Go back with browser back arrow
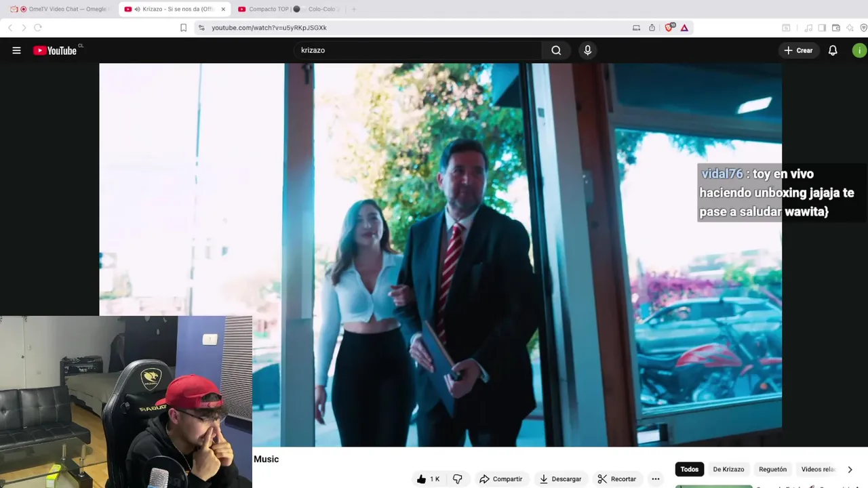868x488 pixels. 10,28
